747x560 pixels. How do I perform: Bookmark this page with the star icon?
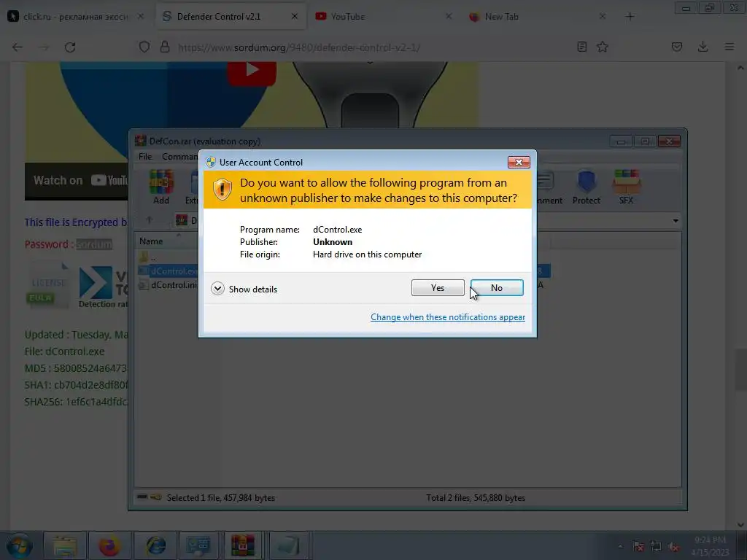603,47
